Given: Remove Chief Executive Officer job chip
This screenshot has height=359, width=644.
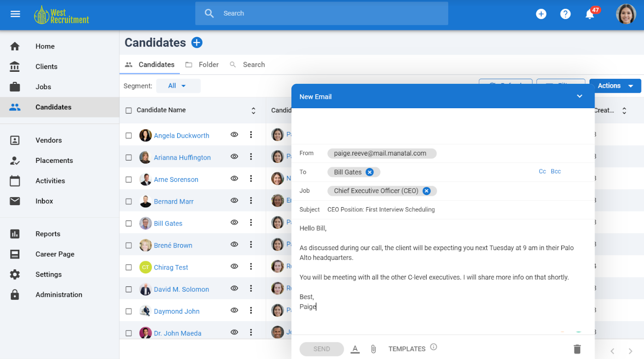Looking at the screenshot, I should 427,191.
